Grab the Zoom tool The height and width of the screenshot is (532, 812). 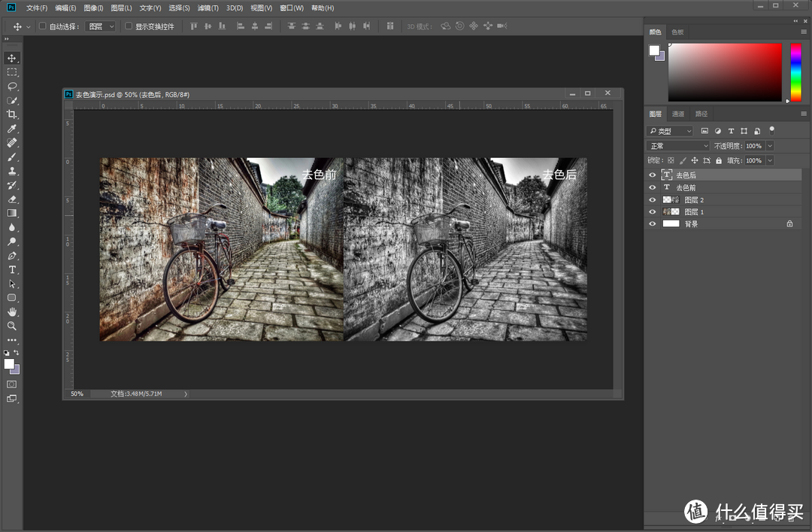(x=11, y=326)
